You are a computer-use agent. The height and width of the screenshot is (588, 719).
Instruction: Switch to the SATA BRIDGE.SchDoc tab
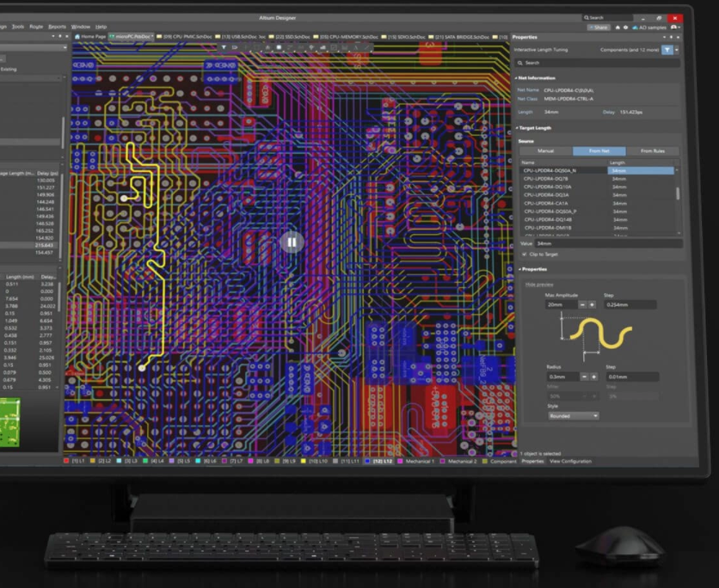(459, 37)
